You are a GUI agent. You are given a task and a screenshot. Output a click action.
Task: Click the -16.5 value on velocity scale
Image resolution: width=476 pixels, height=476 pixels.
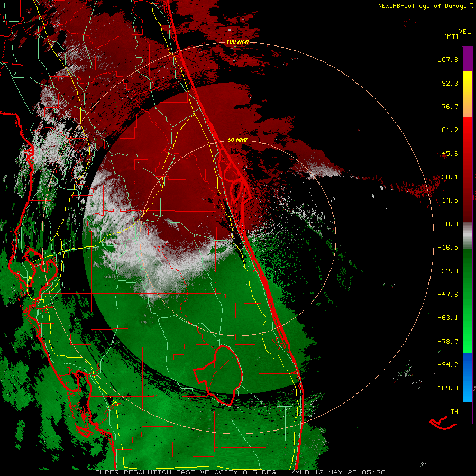[448, 248]
